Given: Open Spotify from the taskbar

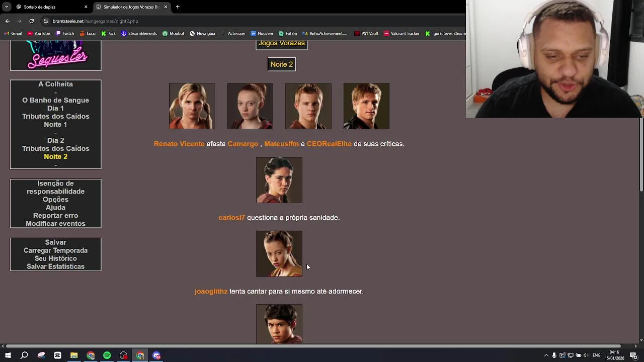Looking at the screenshot, I should (x=107, y=355).
